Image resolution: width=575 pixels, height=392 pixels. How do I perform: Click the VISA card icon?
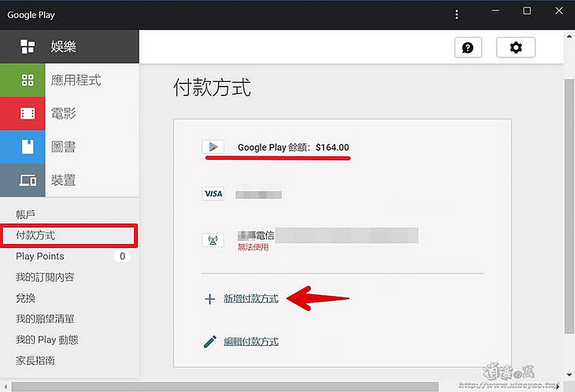213,194
